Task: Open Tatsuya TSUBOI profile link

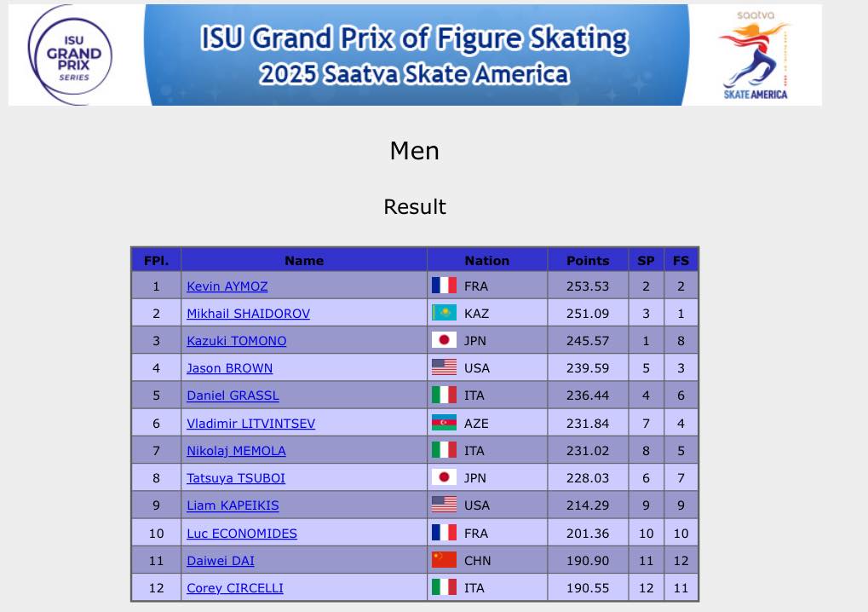Action: click(236, 478)
